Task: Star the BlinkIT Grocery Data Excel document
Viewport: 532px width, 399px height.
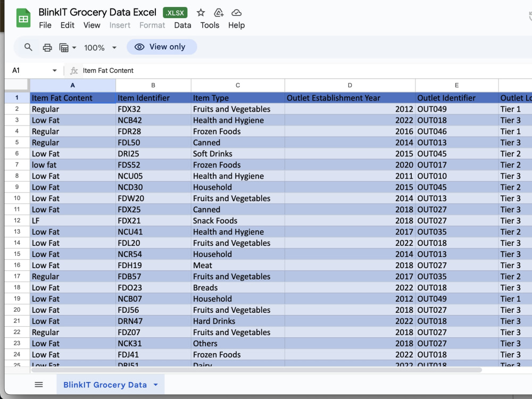Action: pyautogui.click(x=201, y=13)
